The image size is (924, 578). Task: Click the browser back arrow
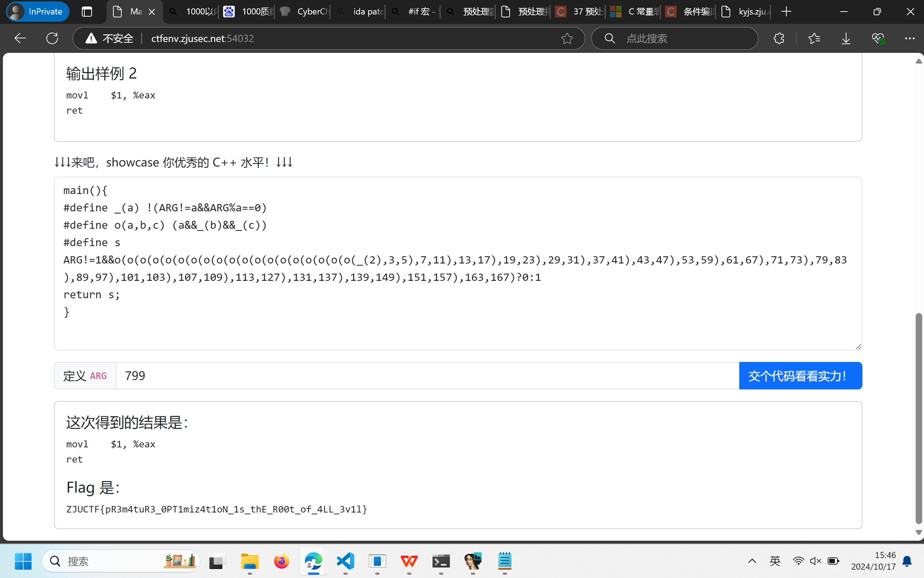(x=20, y=38)
